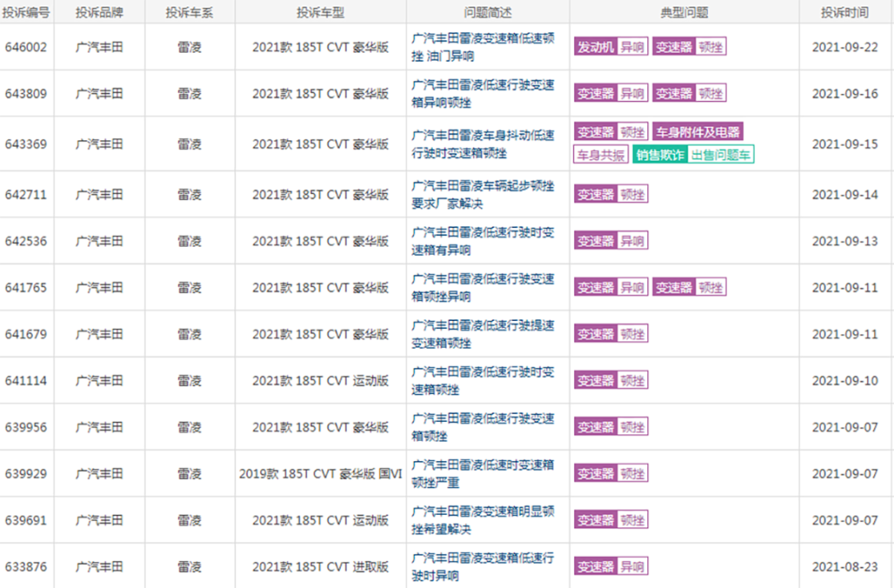Click date 2021-09-10
The height and width of the screenshot is (588, 894).
point(845,381)
